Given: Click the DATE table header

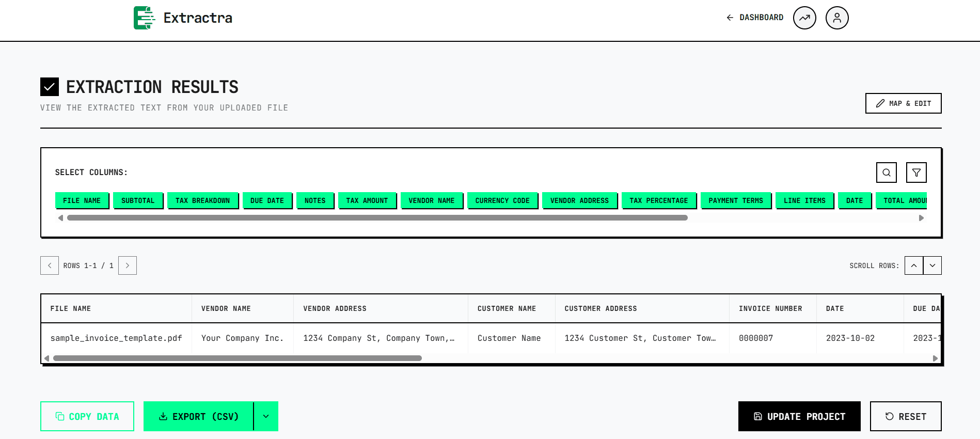Looking at the screenshot, I should 860,308.
